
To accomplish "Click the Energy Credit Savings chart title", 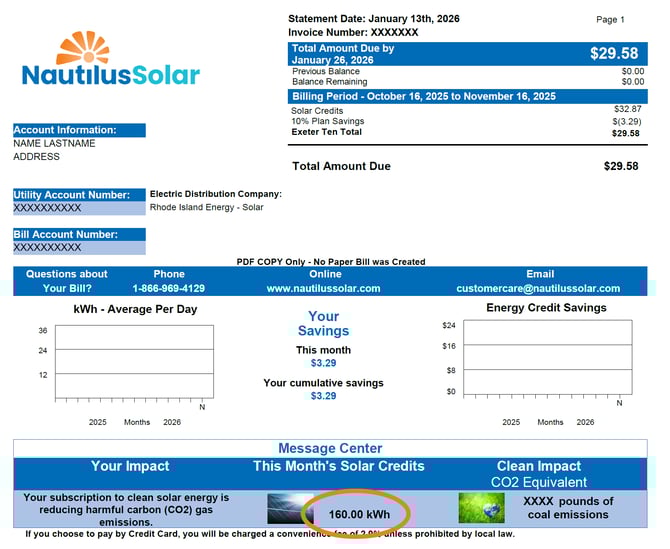I will click(x=546, y=308).
